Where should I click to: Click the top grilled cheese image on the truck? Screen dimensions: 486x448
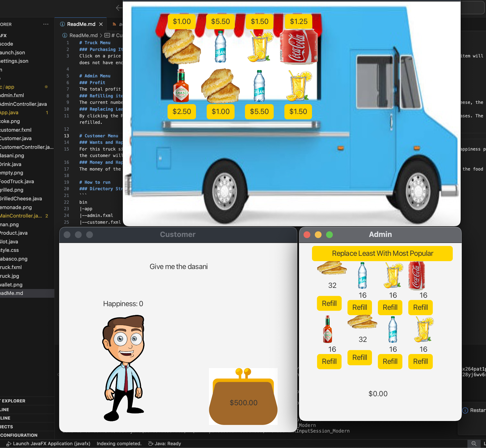[x=182, y=47]
